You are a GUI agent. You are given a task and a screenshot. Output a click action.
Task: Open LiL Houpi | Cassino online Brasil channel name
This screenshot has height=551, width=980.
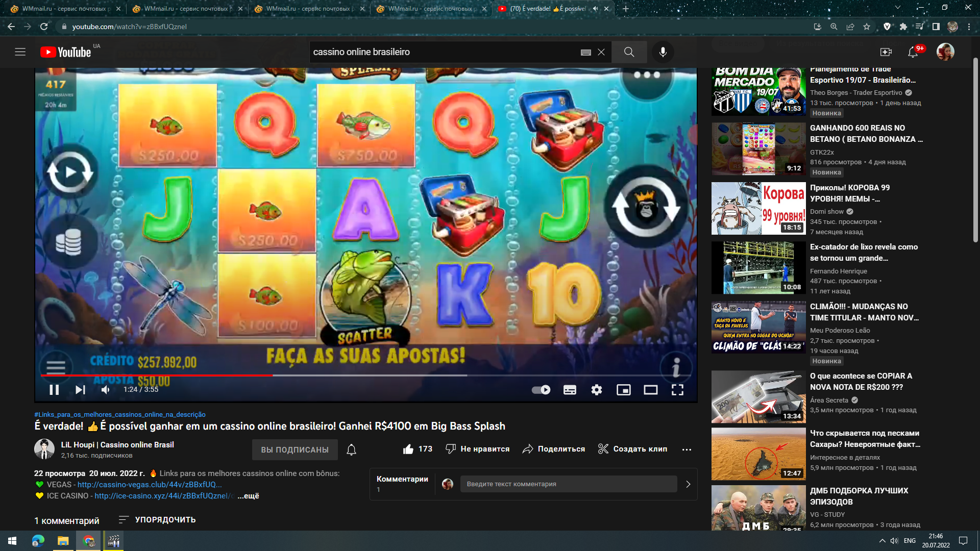(117, 445)
